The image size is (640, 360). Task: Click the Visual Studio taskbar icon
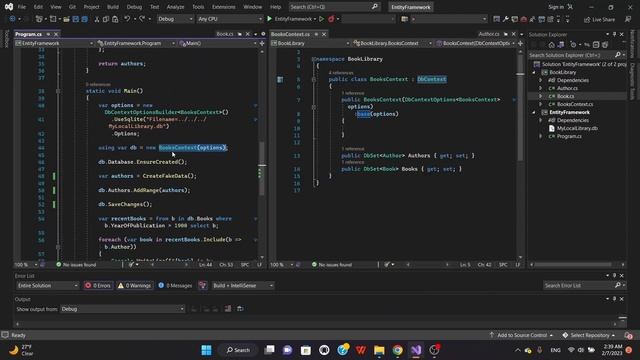pyautogui.click(x=416, y=350)
